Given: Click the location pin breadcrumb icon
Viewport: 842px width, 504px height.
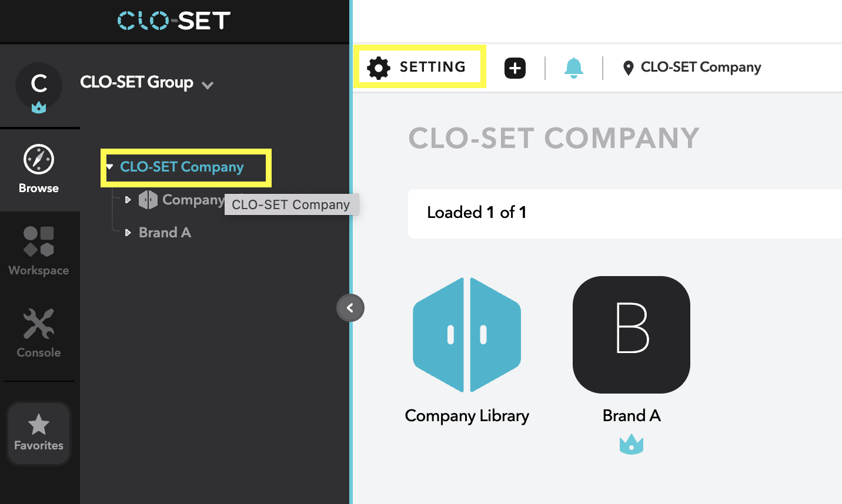Looking at the screenshot, I should pyautogui.click(x=628, y=68).
